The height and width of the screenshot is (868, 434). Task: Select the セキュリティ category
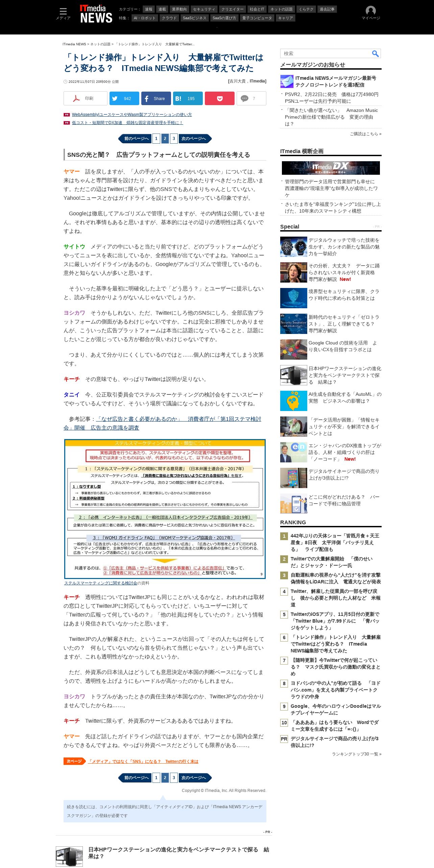click(204, 9)
